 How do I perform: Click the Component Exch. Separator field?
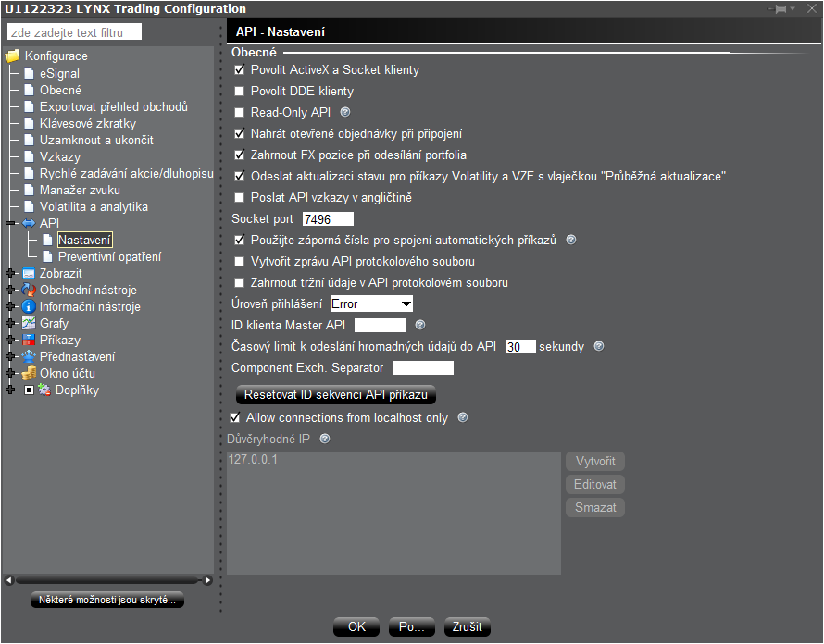click(x=423, y=367)
